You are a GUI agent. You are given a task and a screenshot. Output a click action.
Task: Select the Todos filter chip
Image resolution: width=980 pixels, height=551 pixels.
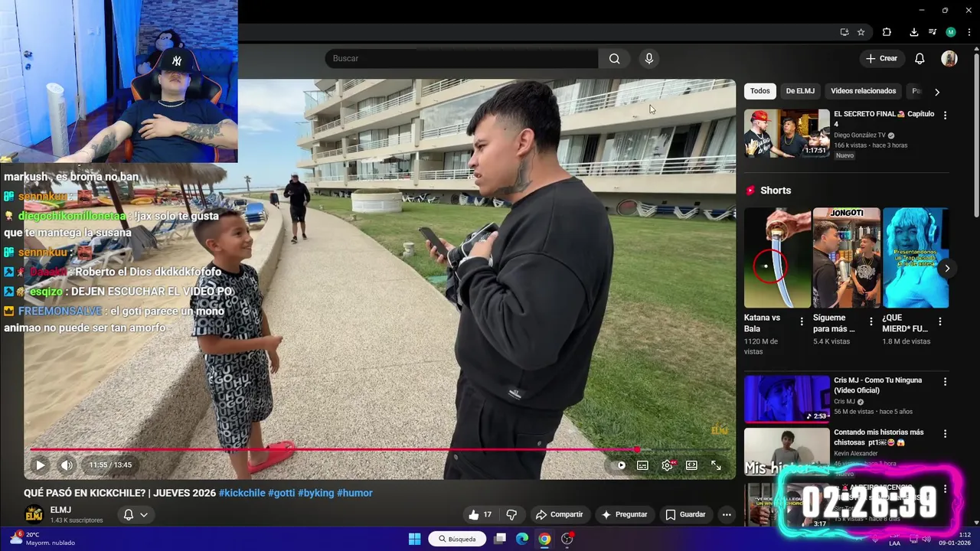[760, 91]
